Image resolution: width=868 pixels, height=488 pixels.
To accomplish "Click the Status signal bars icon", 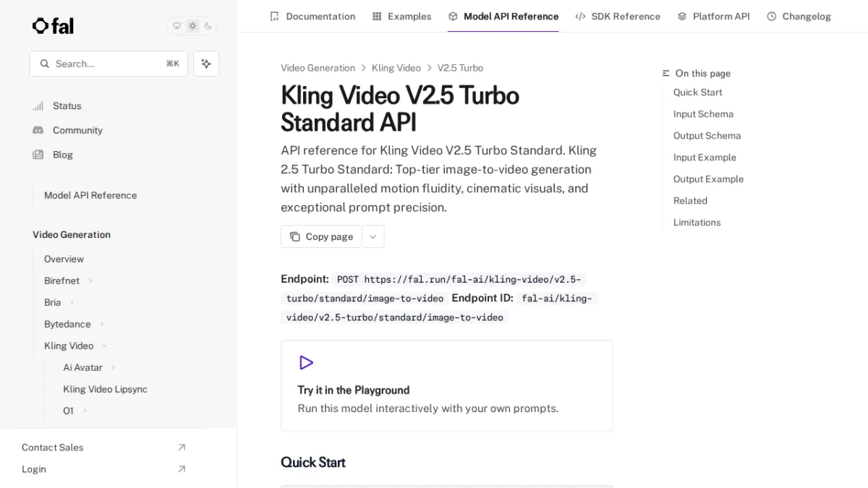I will click(x=38, y=106).
